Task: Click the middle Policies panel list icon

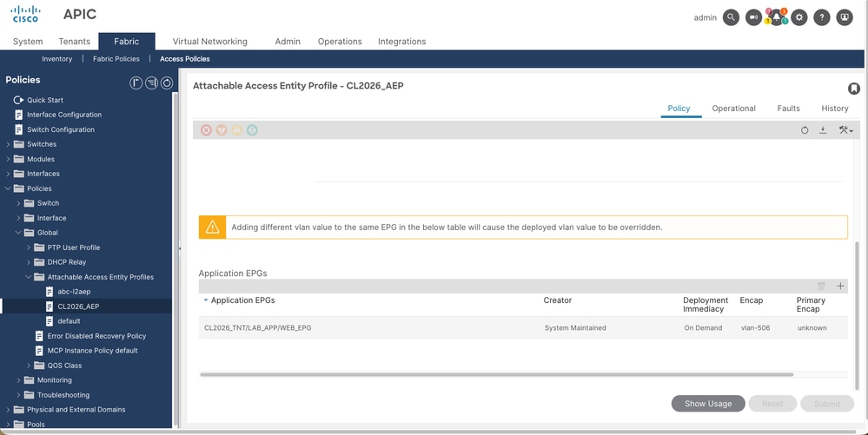Action: [152, 83]
